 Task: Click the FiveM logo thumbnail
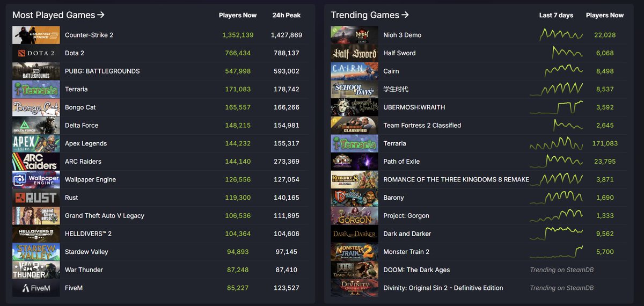point(36,288)
